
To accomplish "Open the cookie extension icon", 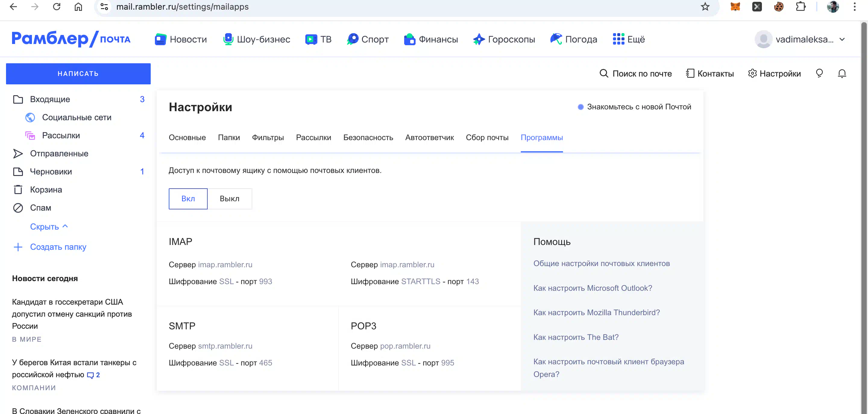I will (779, 7).
